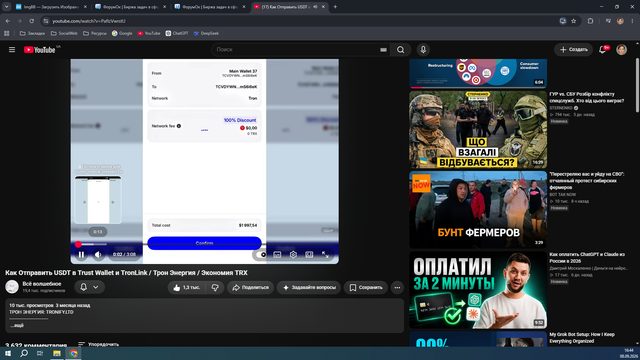The image size is (640, 360).
Task: Start voice search with microphone
Action: 423,50
